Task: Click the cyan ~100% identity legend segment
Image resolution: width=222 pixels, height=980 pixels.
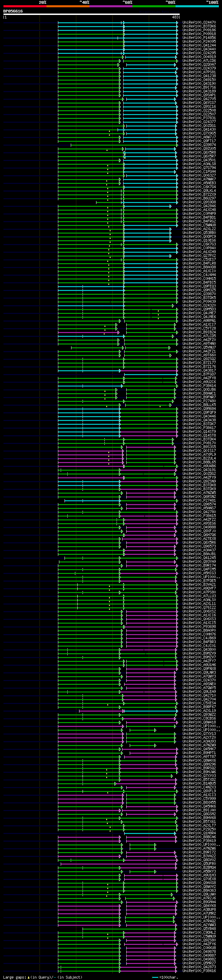Action: (197, 6)
